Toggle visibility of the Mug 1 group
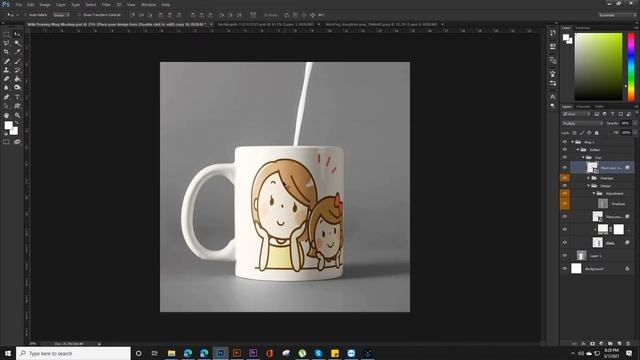640x360 pixels. click(565, 142)
